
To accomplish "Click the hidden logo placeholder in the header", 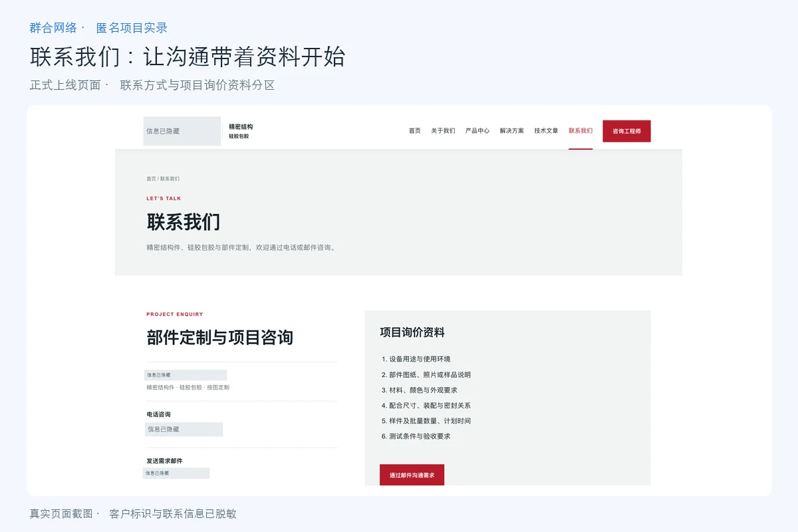I will click(182, 131).
